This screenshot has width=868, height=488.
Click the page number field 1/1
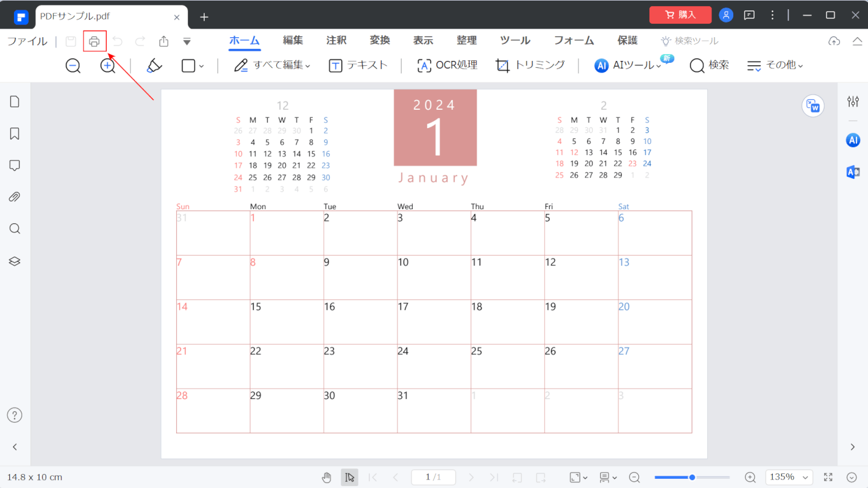(433, 477)
